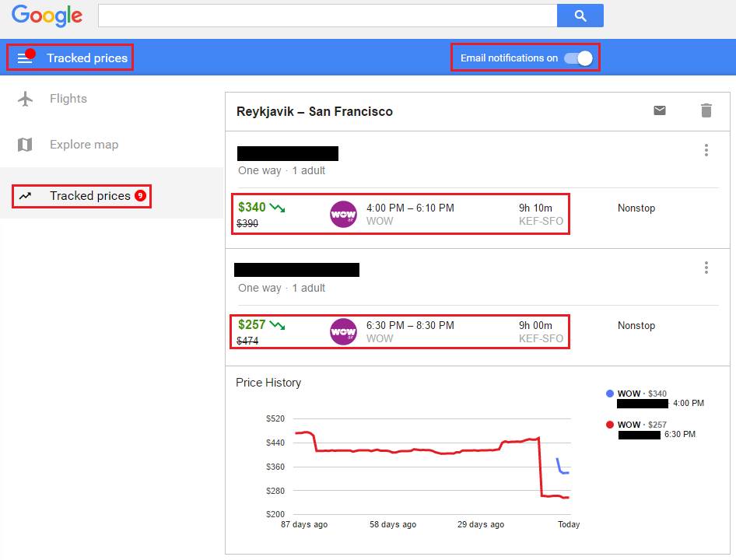Click the Google logo
Viewport: 736px width, 560px height.
point(47,16)
